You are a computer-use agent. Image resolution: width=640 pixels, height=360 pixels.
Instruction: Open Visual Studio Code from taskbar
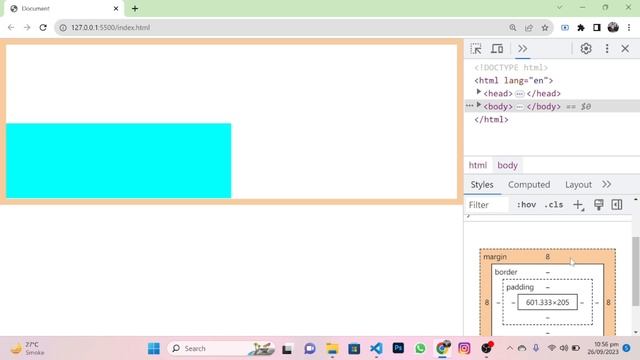click(x=376, y=348)
